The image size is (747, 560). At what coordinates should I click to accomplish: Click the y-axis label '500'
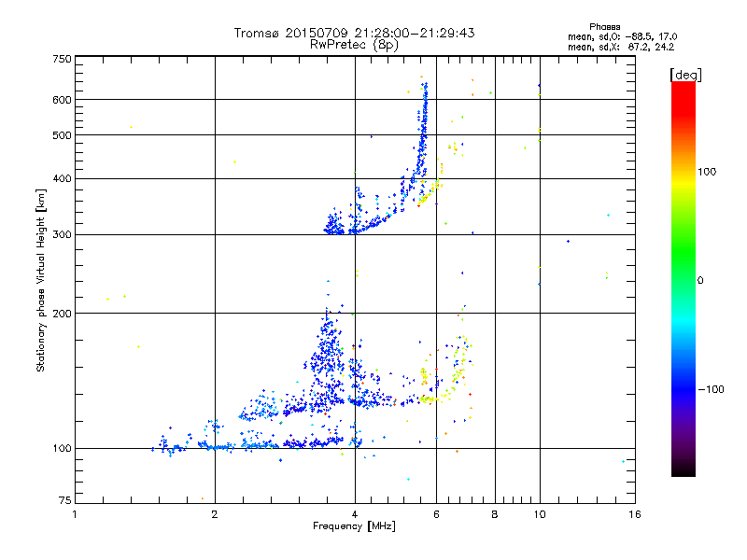click(x=63, y=135)
